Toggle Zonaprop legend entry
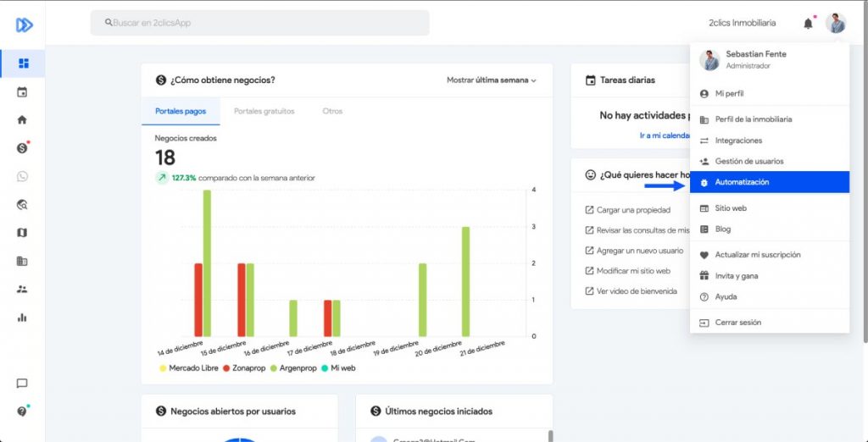This screenshot has height=442, width=868. (244, 367)
